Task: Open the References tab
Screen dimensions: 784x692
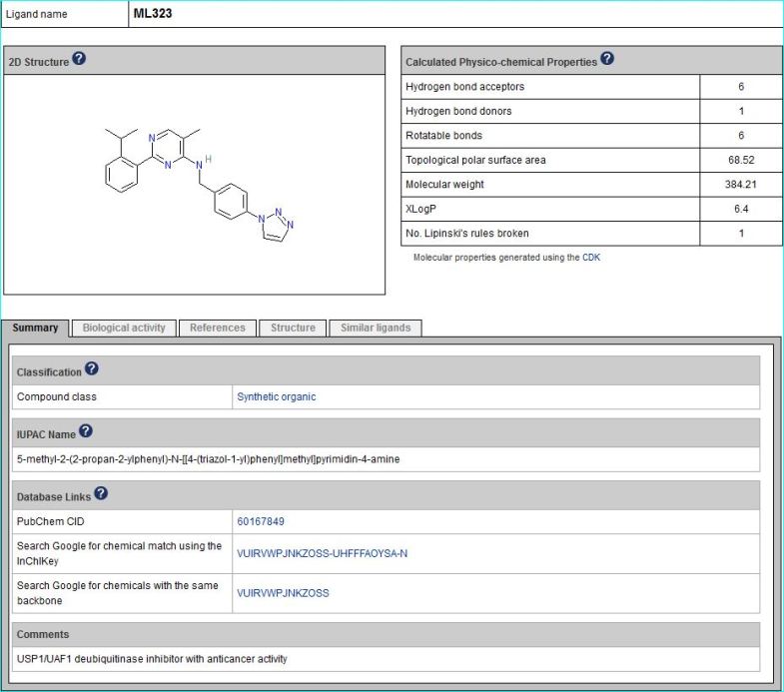Action: [x=217, y=328]
